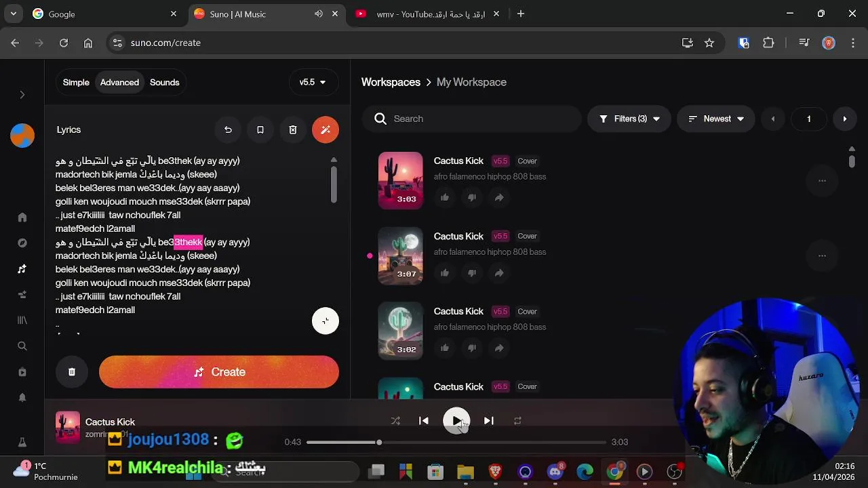Clear lyrics with the trash-X icon
Image resolution: width=868 pixels, height=488 pixels.
[293, 129]
